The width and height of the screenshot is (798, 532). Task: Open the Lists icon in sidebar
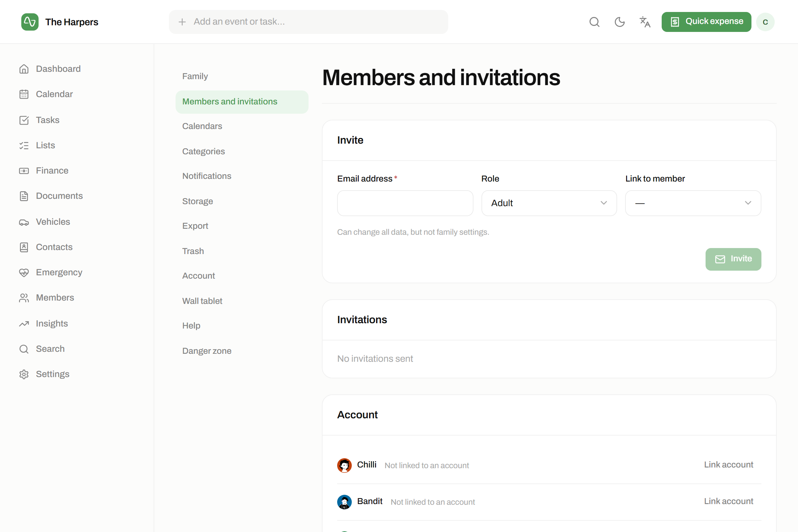click(24, 145)
